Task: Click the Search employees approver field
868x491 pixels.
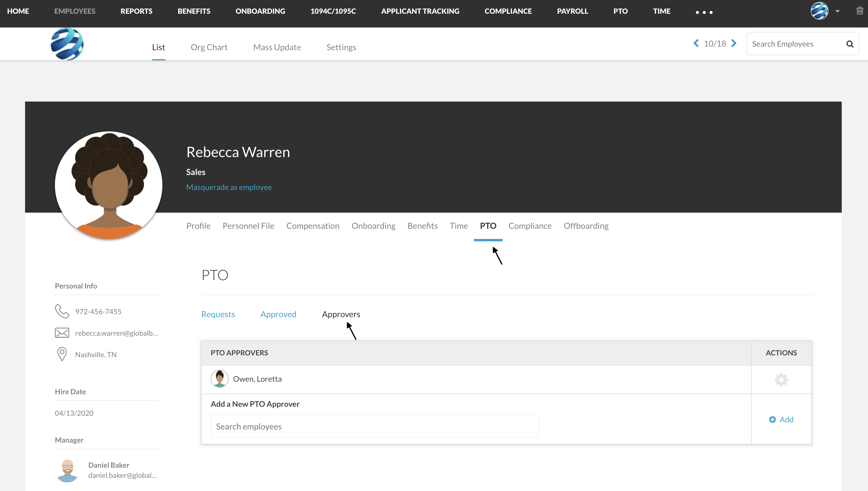Action: (x=375, y=426)
